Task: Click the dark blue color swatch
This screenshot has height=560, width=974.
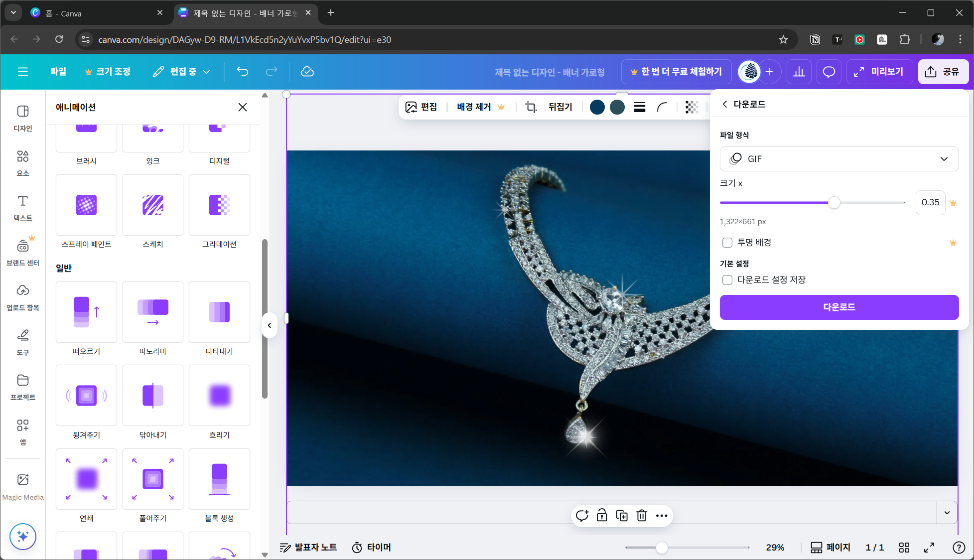Action: pos(597,107)
